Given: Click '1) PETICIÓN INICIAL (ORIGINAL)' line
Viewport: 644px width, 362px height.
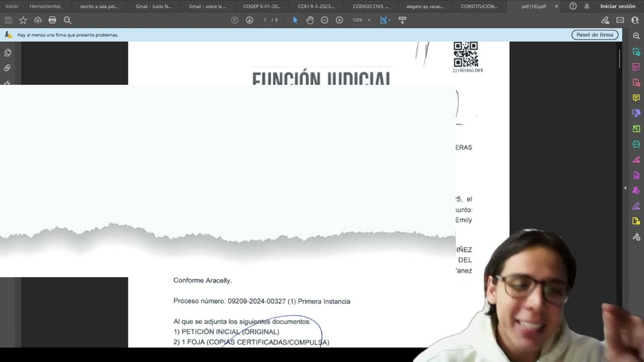Looking at the screenshot, I should (x=226, y=332).
